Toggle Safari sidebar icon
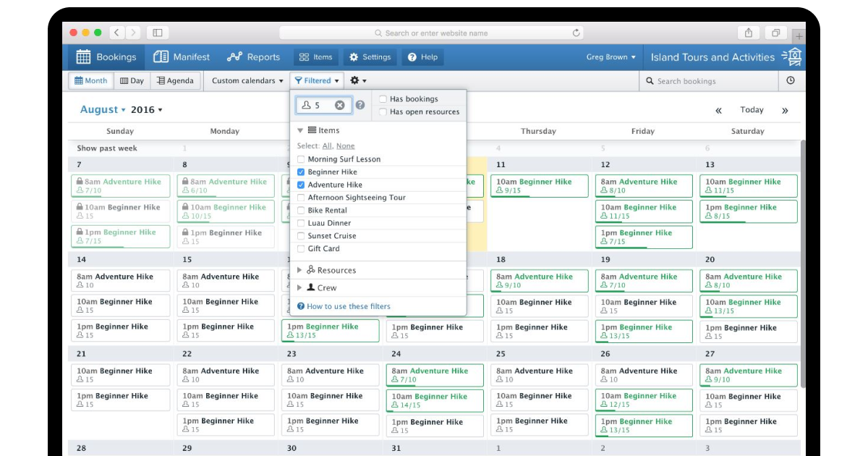The height and width of the screenshot is (456, 868). point(158,33)
